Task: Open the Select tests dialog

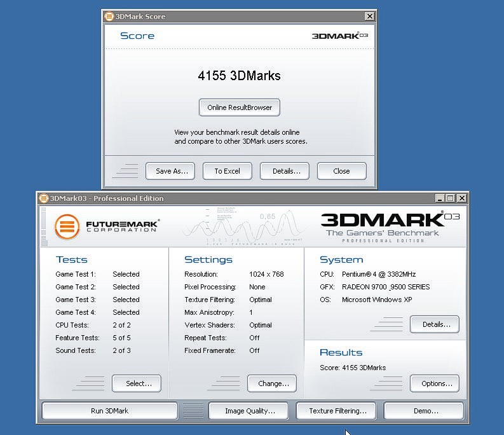Action: click(137, 383)
